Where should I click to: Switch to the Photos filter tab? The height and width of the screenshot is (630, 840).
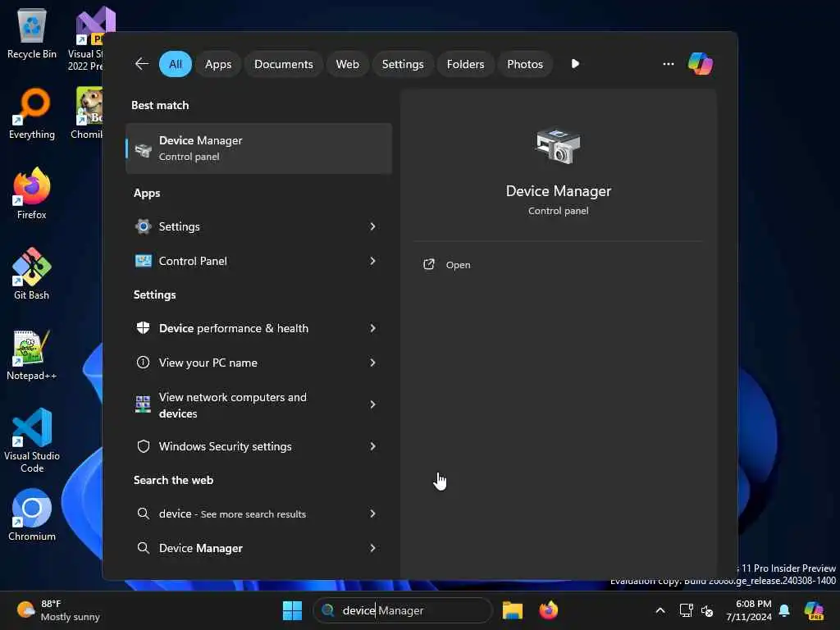tap(524, 64)
